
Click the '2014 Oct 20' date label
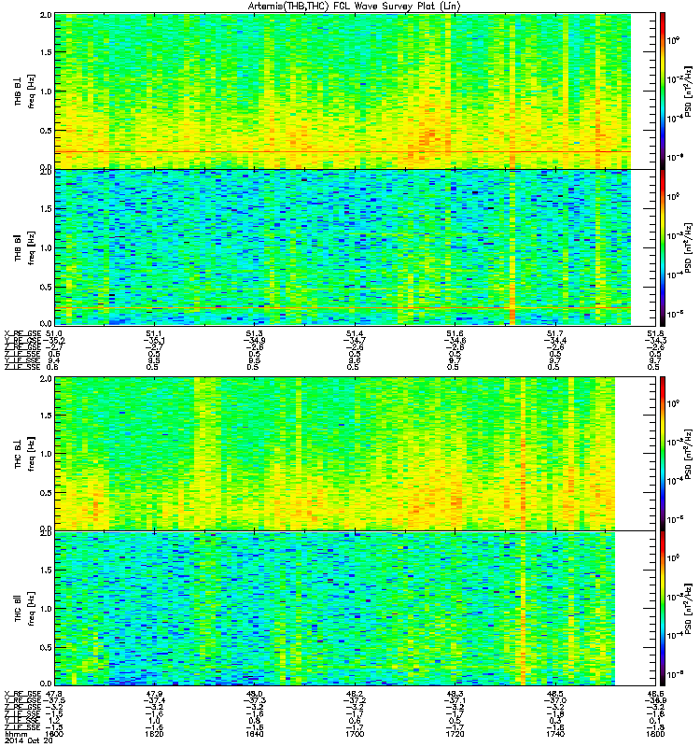29,740
